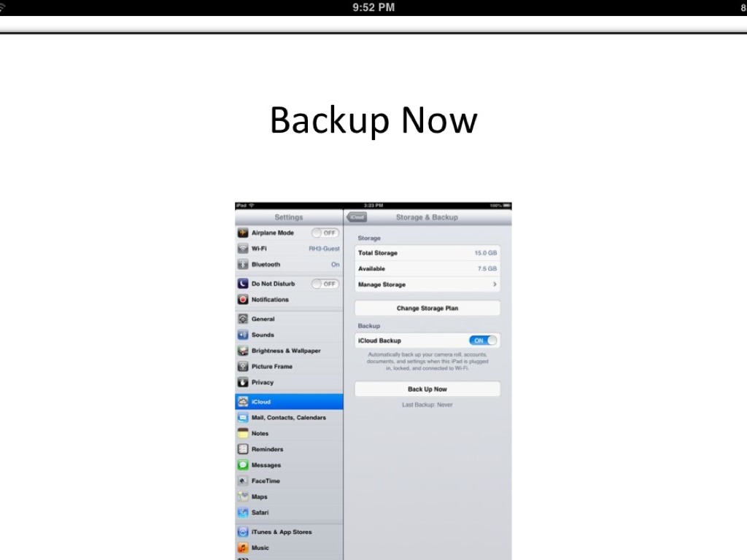Select the Notifications red icon
Viewport: 747px width, 560px height.
[x=243, y=300]
